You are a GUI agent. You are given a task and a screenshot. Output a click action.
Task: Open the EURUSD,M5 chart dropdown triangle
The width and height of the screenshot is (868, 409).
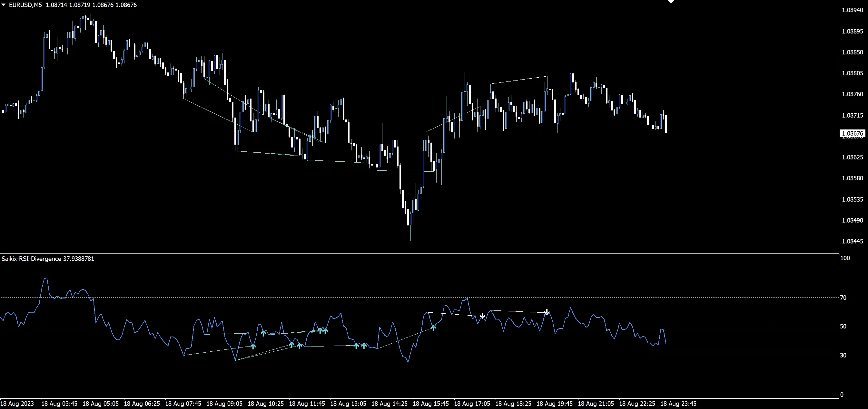coord(3,5)
